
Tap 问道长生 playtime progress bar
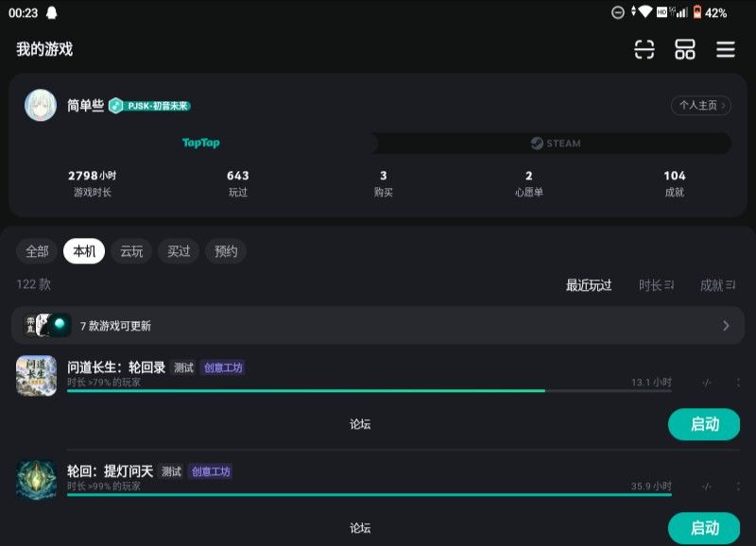[369, 391]
